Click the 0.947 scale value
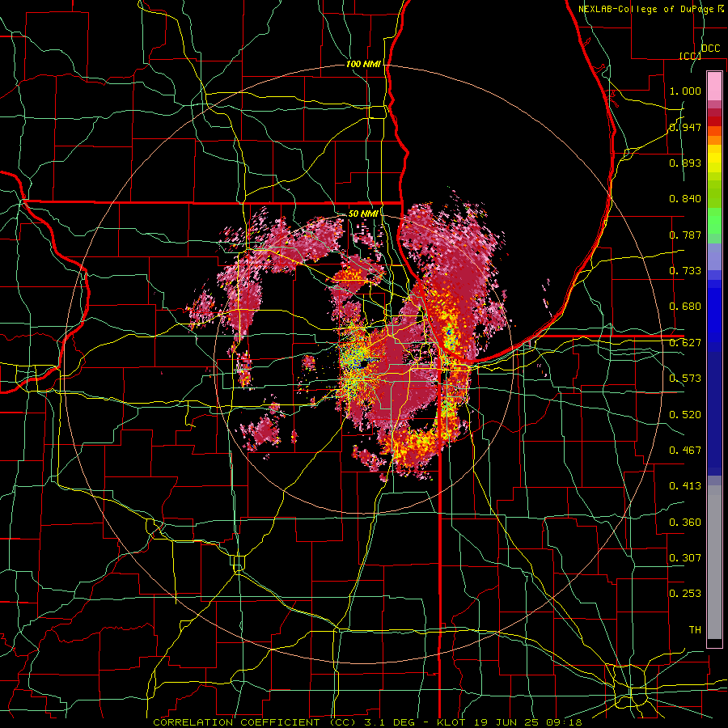The image size is (728, 728). pyautogui.click(x=685, y=127)
